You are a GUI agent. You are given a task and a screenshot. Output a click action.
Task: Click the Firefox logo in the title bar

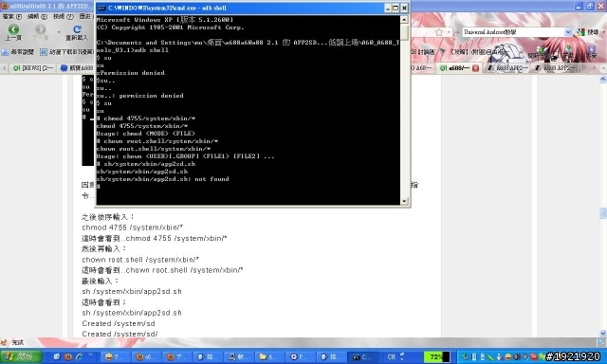pos(5,6)
